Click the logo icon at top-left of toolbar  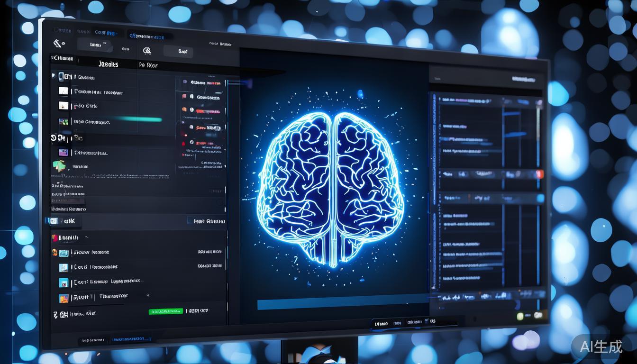click(x=58, y=44)
